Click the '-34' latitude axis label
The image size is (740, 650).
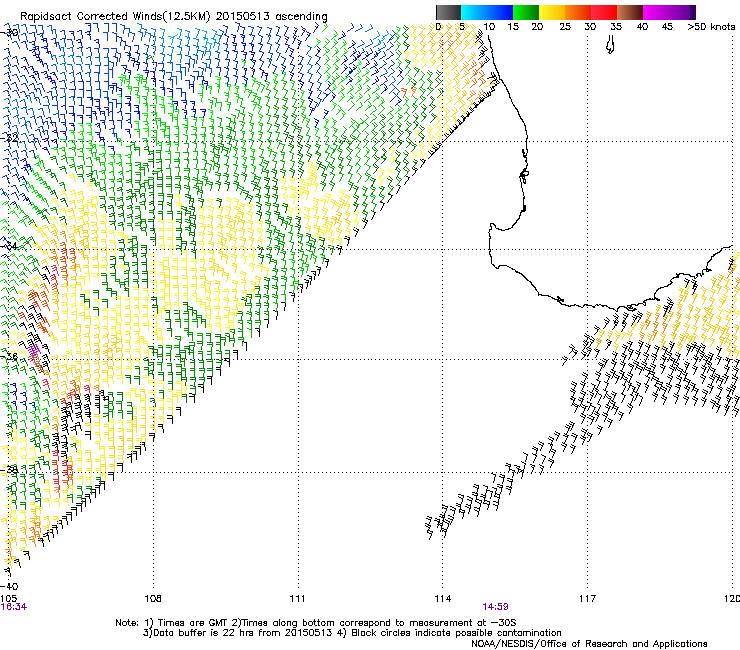click(9, 246)
